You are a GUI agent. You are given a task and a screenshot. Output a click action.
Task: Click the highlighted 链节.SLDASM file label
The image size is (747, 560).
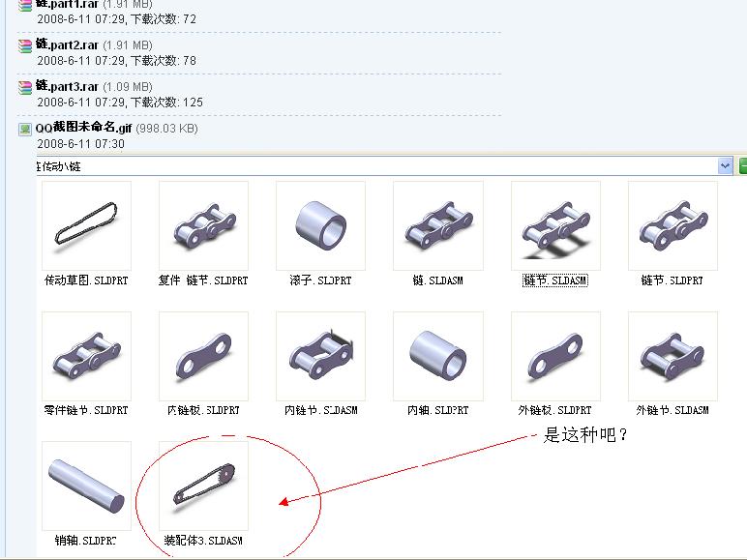coord(555,280)
